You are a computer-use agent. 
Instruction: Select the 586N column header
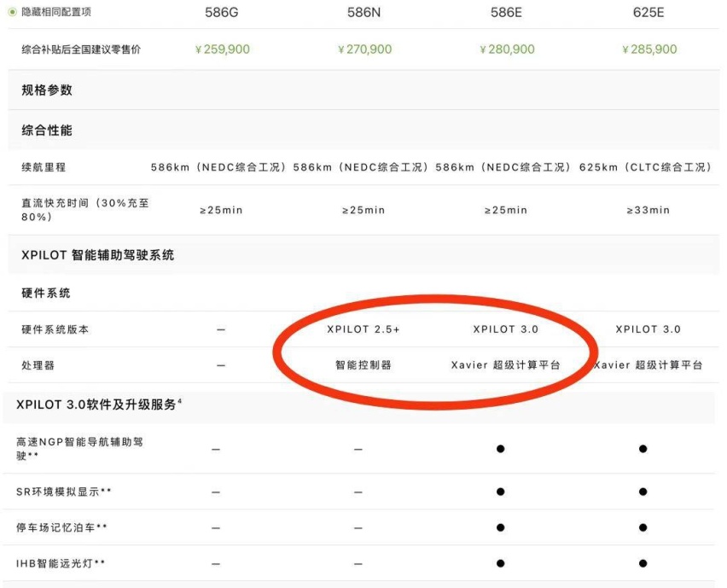[x=364, y=12]
